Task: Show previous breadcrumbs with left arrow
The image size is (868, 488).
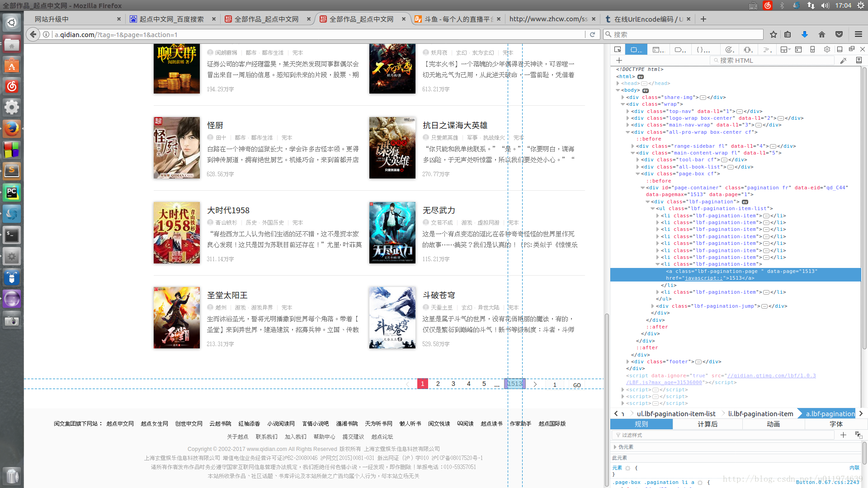Action: coord(616,413)
